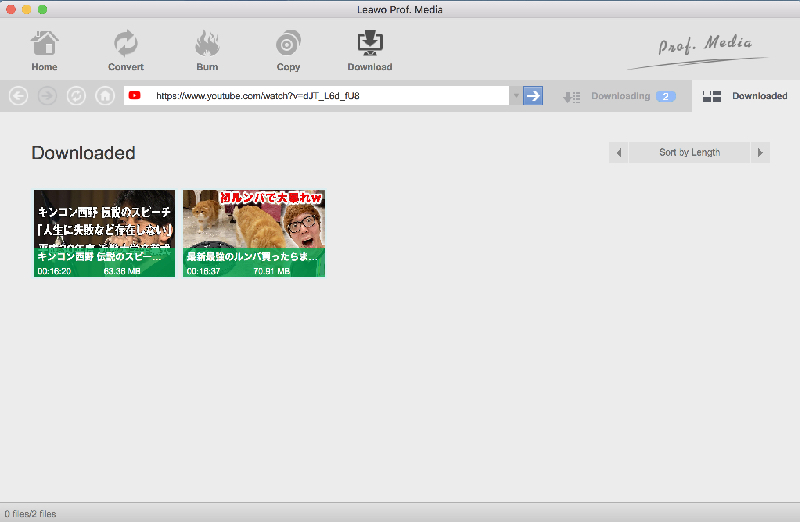The height and width of the screenshot is (522, 800).
Task: Click the Downloaded heading
Action: [x=84, y=153]
